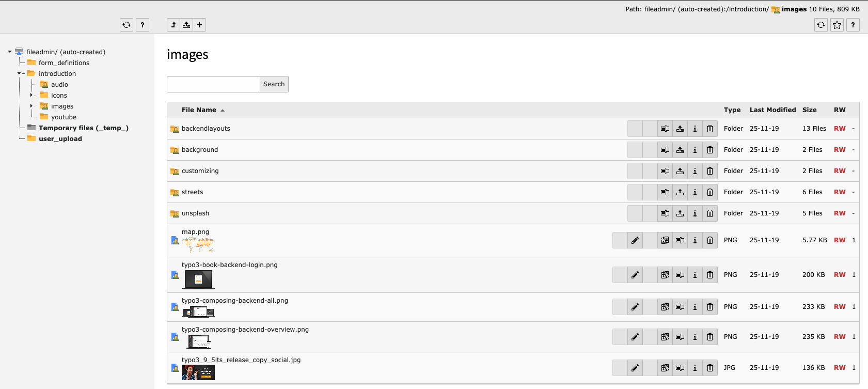Image resolution: width=868 pixels, height=389 pixels.
Task: Create new item with plus button
Action: (x=199, y=25)
